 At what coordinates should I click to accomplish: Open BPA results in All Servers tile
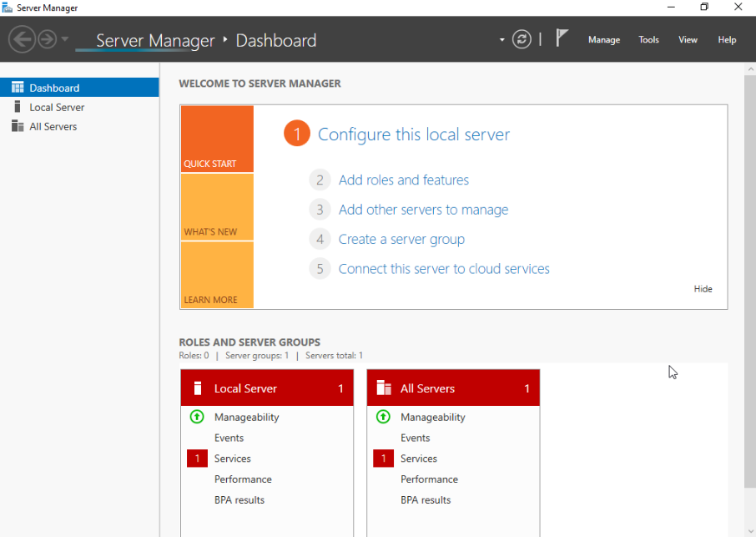coord(426,500)
